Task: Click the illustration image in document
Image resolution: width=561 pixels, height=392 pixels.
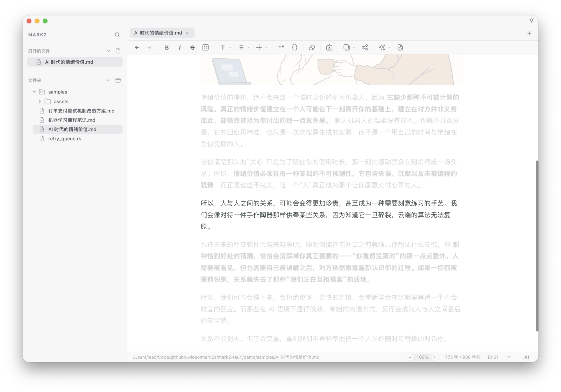Action: pyautogui.click(x=331, y=70)
